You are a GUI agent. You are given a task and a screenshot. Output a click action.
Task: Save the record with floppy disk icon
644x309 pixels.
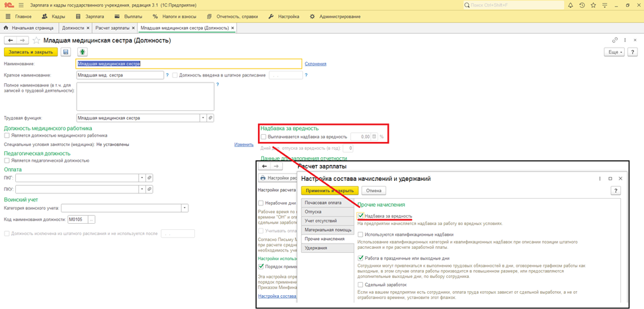point(65,52)
